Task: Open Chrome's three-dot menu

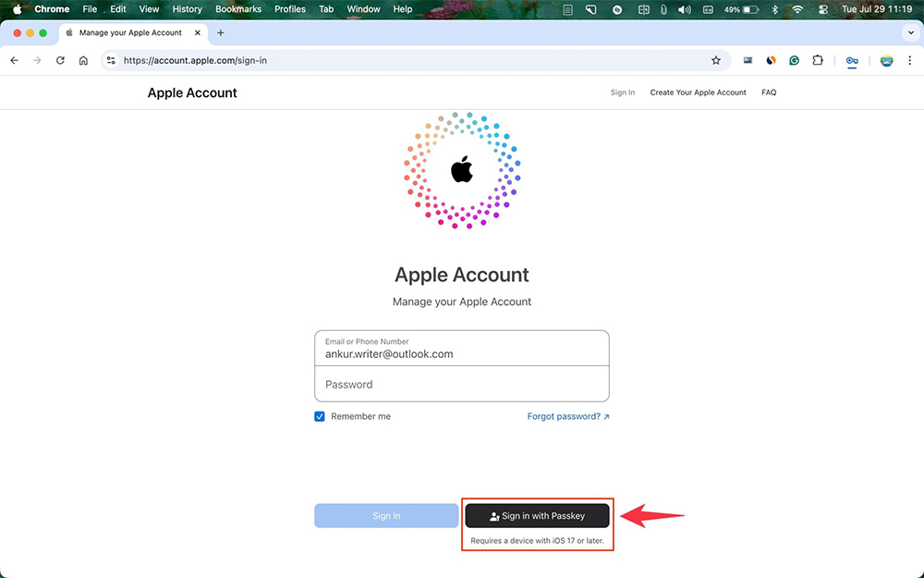Action: (909, 60)
